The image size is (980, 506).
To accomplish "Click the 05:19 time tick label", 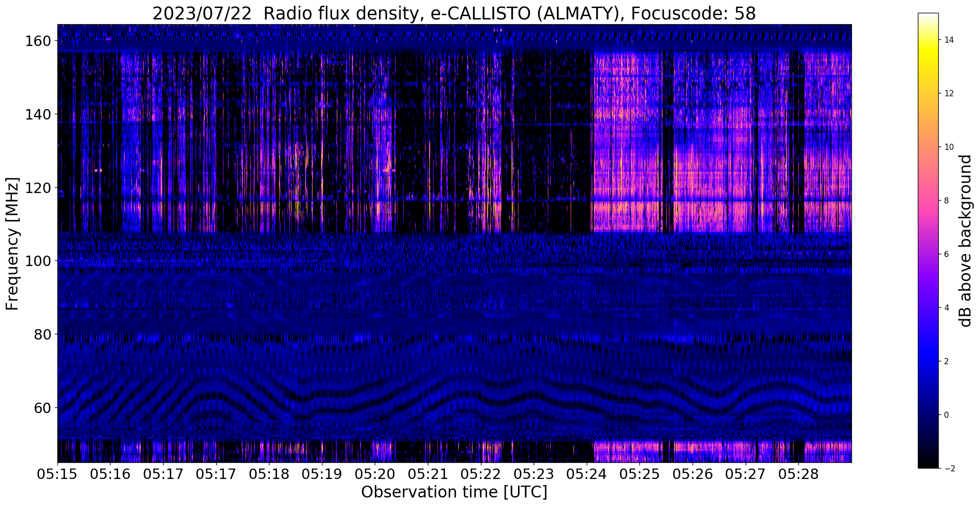I will [322, 474].
